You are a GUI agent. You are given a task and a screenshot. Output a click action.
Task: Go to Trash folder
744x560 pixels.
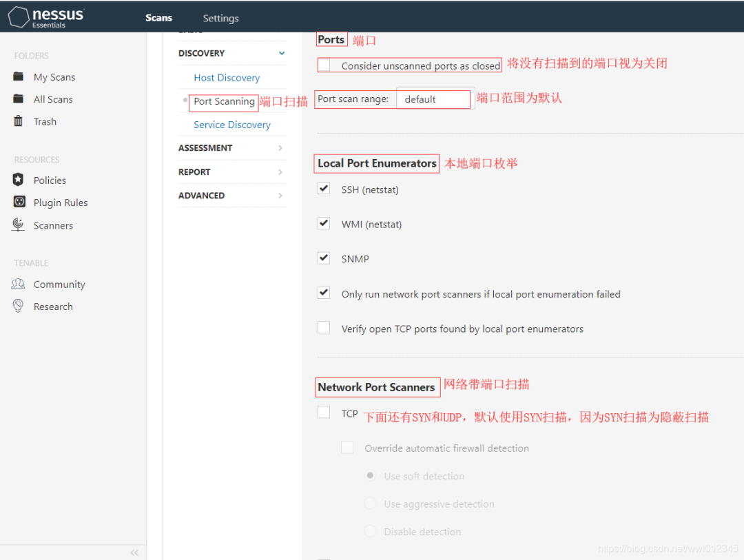click(x=45, y=121)
